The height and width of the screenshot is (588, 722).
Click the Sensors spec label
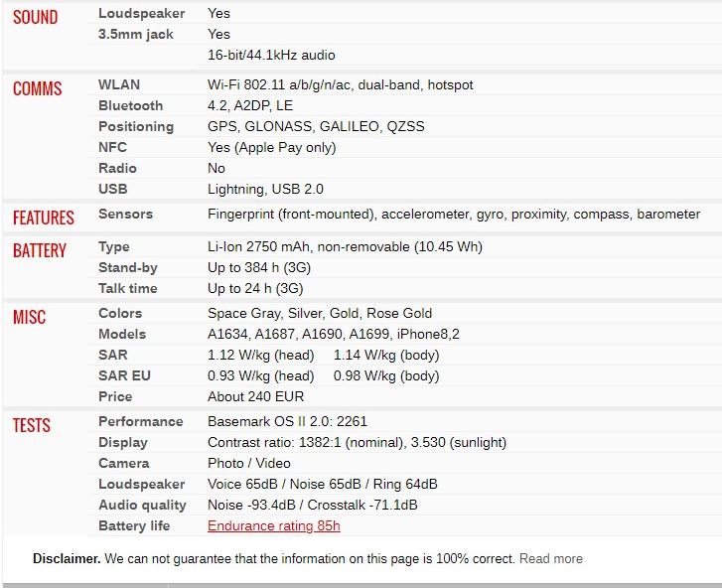tap(125, 214)
